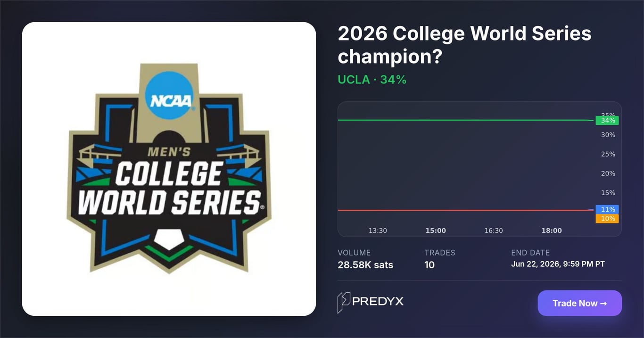
Task: Click the 28.58K sats volume value
Action: tap(365, 265)
